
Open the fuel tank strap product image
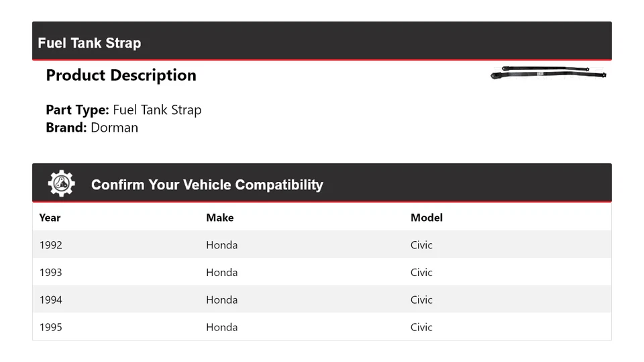click(x=548, y=73)
